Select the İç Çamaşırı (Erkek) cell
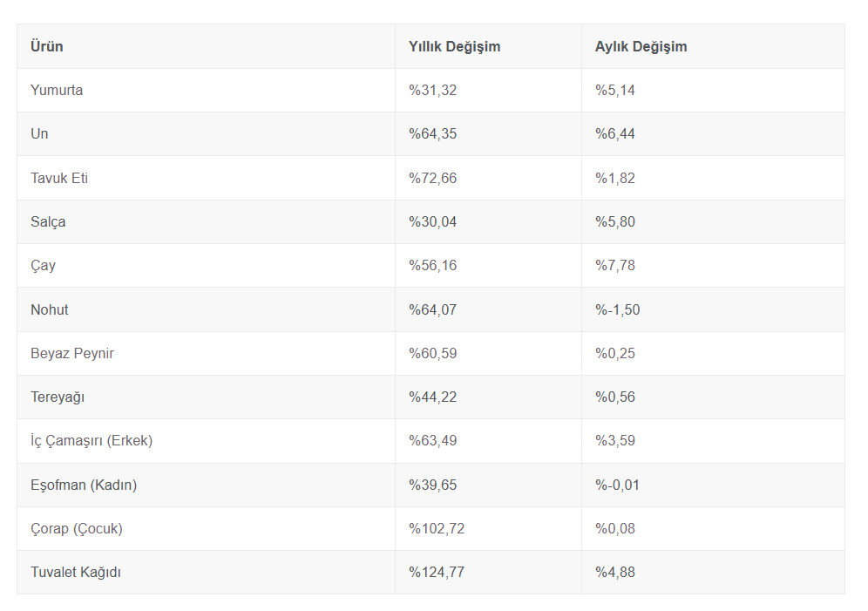 92,440
